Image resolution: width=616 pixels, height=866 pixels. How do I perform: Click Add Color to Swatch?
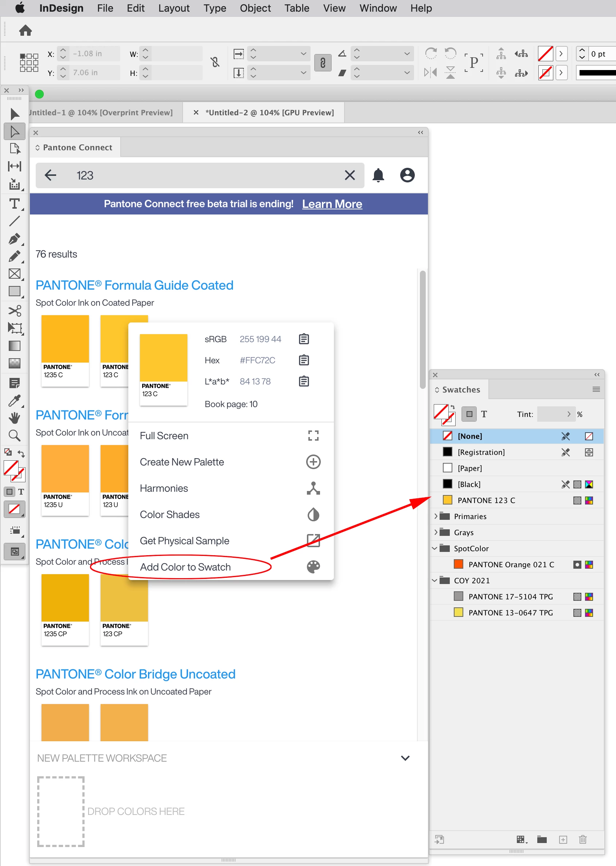click(231, 567)
